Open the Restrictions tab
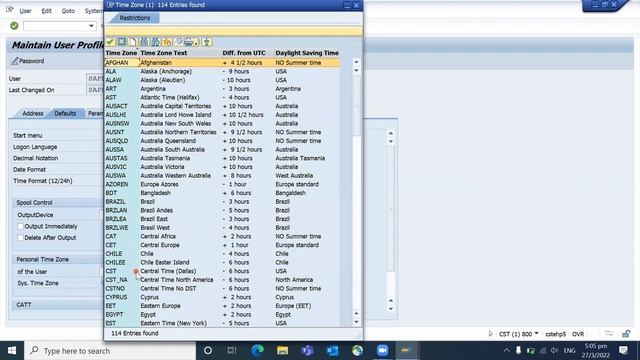The height and width of the screenshot is (360, 640). coord(135,18)
